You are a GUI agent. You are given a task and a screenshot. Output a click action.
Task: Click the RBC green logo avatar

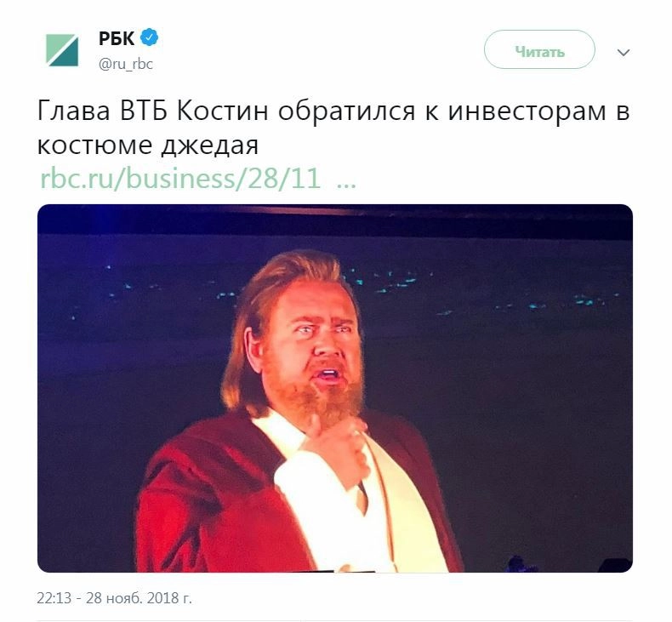(63, 50)
